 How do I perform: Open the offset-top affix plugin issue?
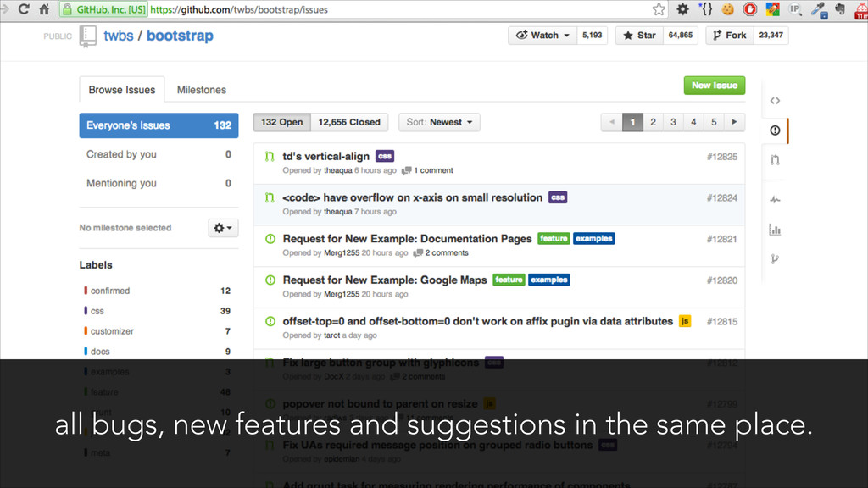[x=478, y=321]
